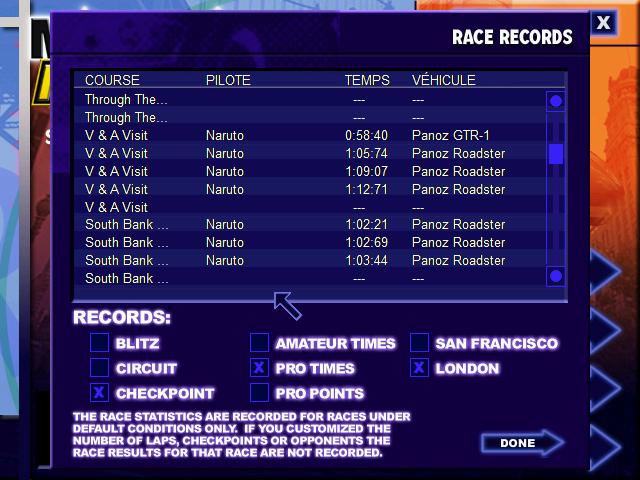Click the scroll-down button in records list
Image resolution: width=640 pixels, height=480 pixels.
556,276
